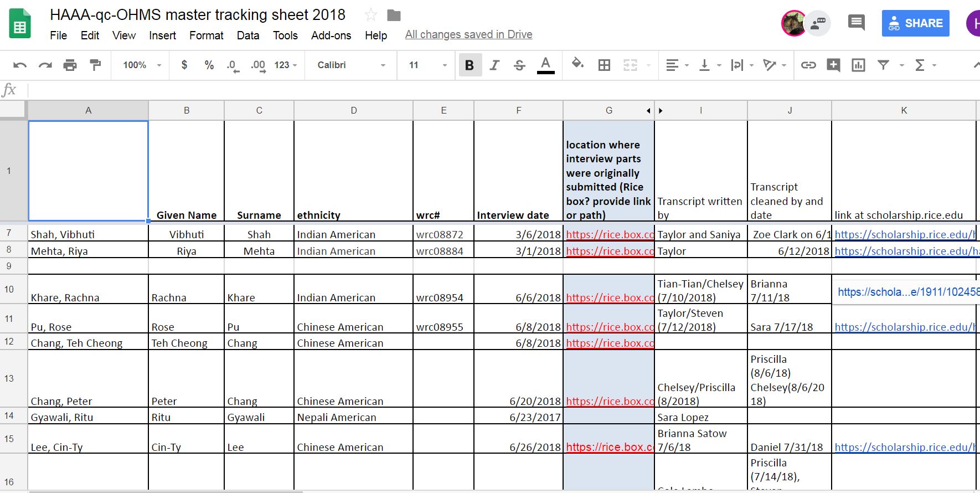Star this spreadsheet document

tap(371, 15)
